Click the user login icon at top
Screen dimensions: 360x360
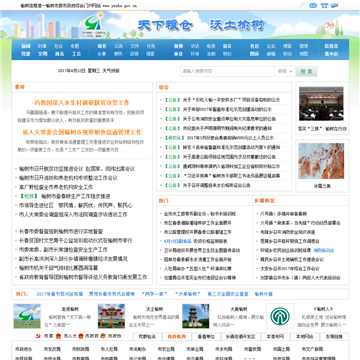[302, 5]
